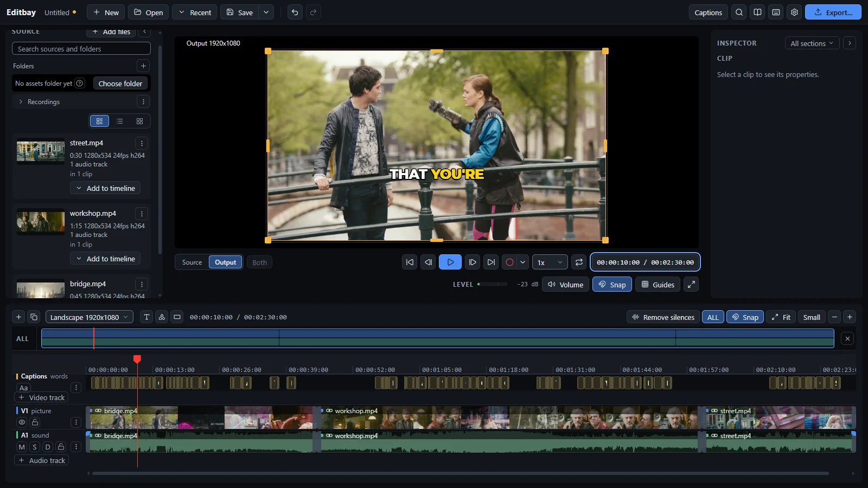The image size is (868, 488).
Task: Switch sources to list view
Action: click(119, 121)
